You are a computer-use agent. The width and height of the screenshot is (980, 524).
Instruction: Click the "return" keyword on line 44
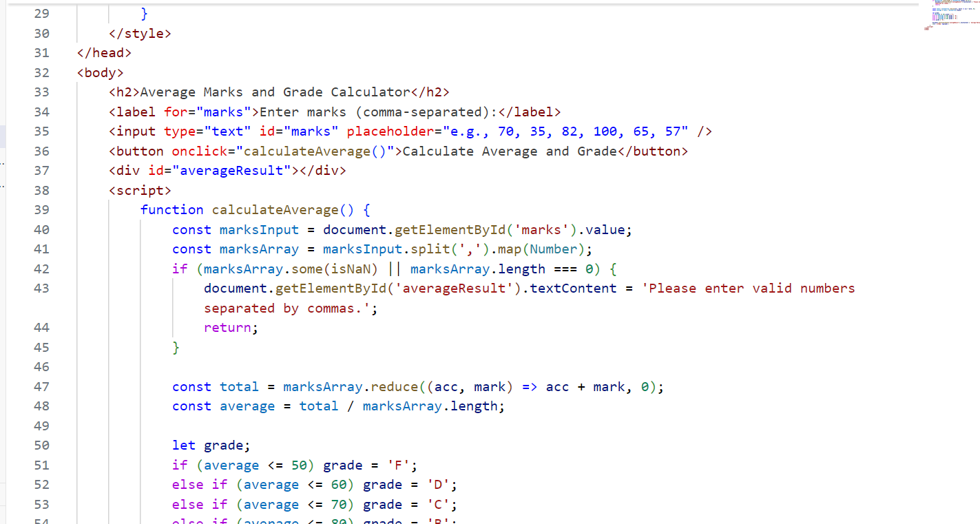tap(227, 328)
